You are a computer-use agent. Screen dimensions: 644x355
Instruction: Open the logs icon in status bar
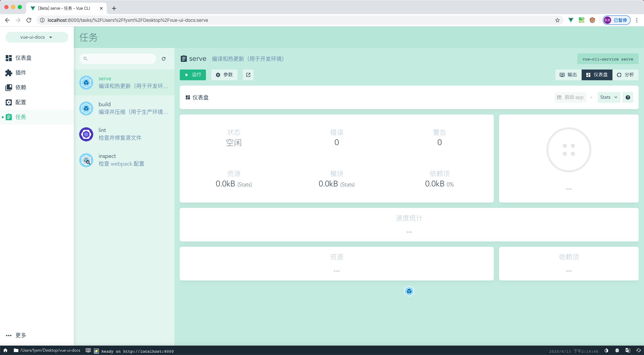tap(88, 350)
